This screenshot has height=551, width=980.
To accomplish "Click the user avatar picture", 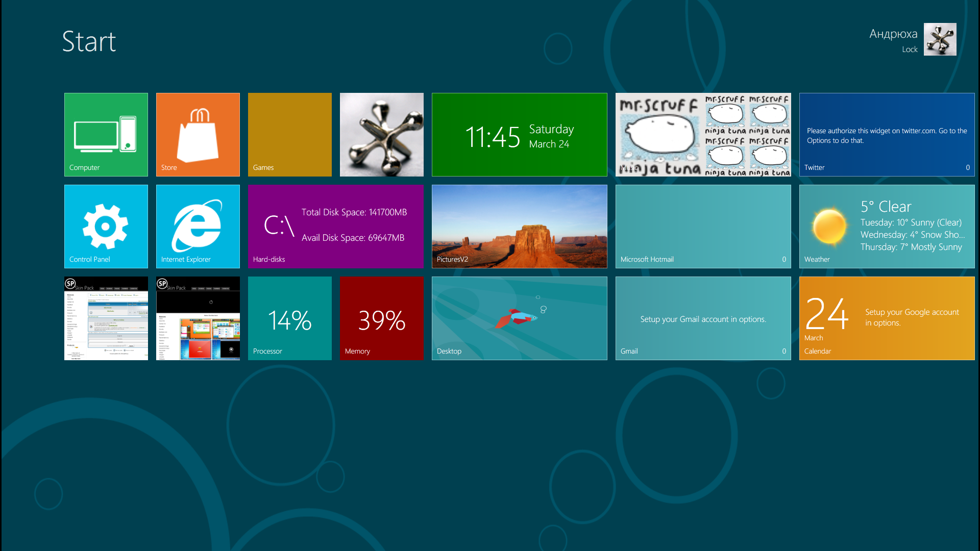I will click(x=940, y=39).
